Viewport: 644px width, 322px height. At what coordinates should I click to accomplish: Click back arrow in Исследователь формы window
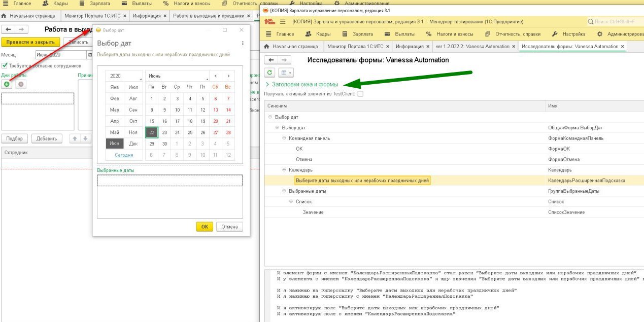[271, 60]
